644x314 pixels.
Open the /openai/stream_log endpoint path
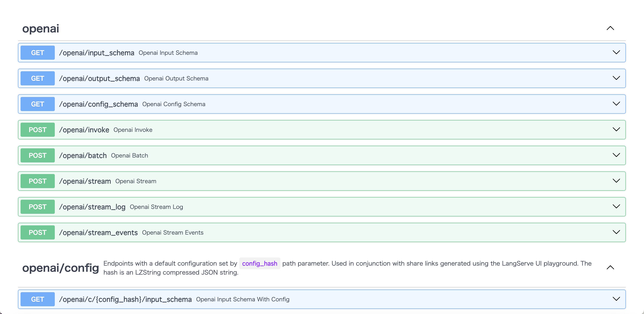click(92, 207)
